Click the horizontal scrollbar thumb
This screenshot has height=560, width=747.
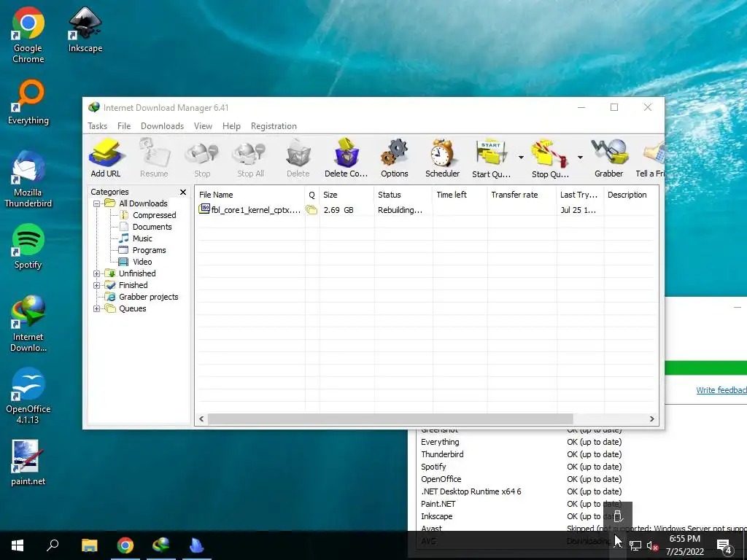pos(390,419)
